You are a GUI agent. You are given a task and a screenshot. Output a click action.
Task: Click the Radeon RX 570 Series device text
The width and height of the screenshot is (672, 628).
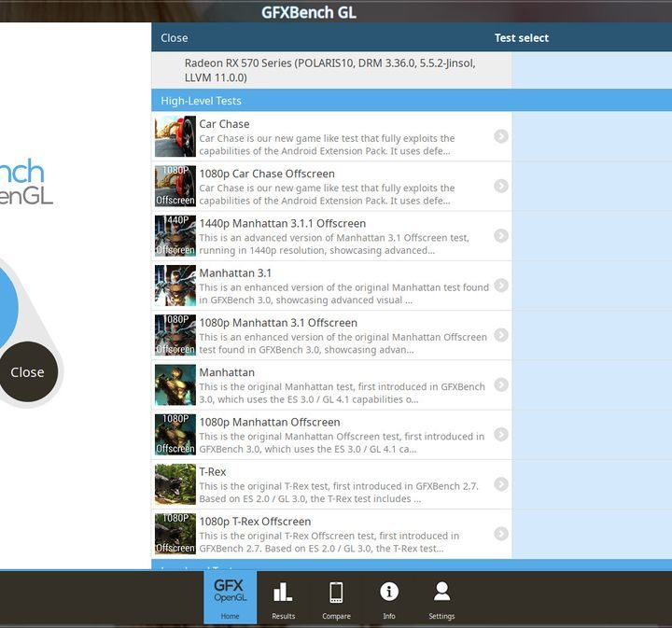pos(330,70)
